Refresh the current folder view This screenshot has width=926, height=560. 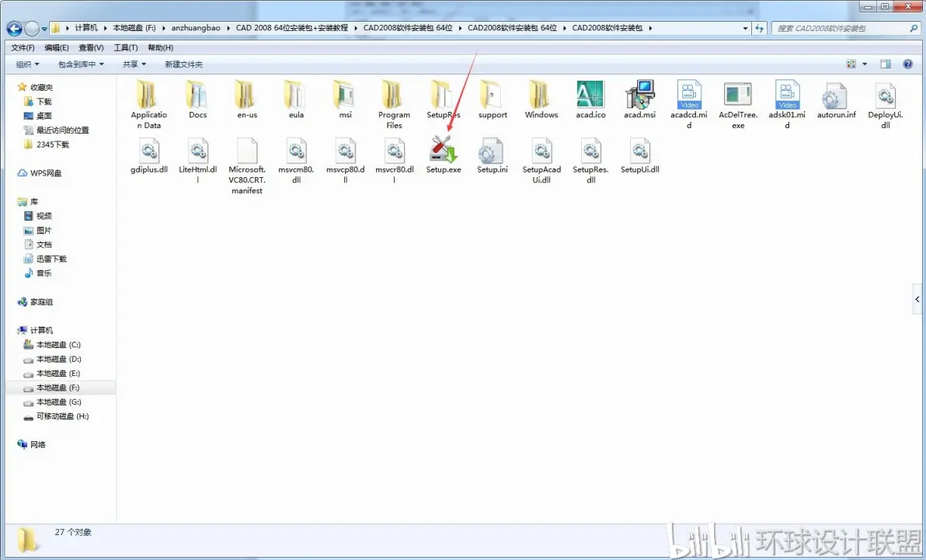[760, 28]
